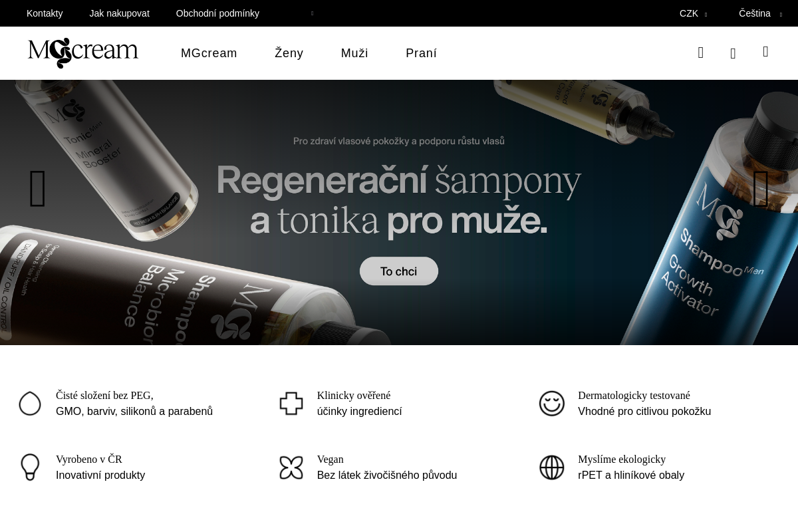Expand the CZK currency dropdown

pos(693,13)
